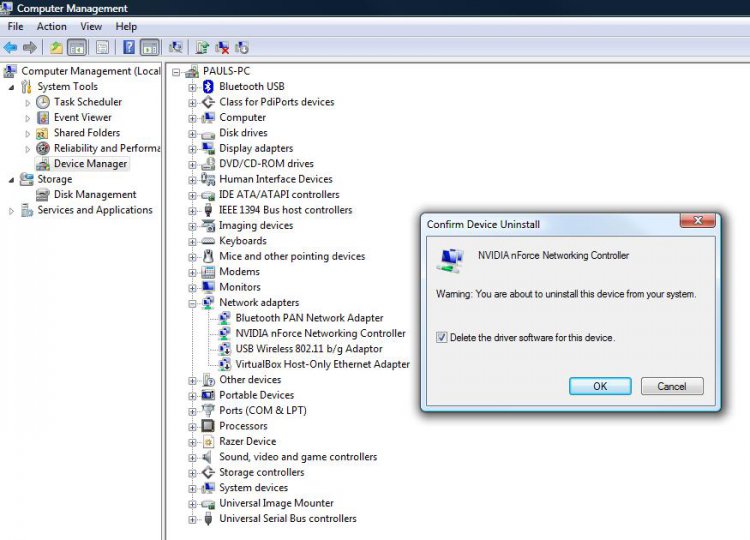Select USB Wireless 802.11 b/g Adaptor

coord(309,349)
